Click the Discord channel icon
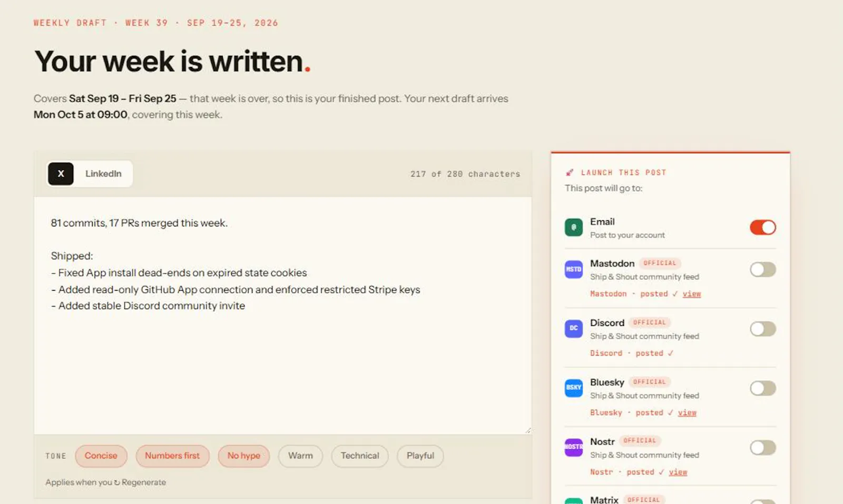 574,329
